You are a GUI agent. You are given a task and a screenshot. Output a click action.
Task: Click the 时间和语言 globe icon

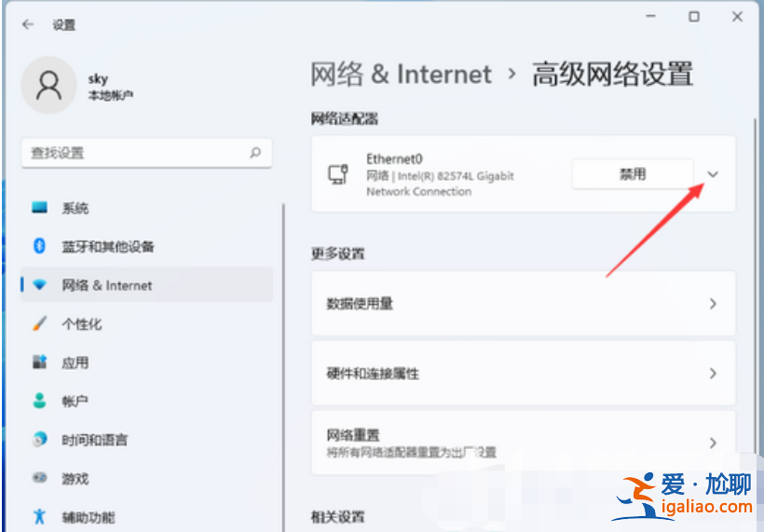click(39, 440)
